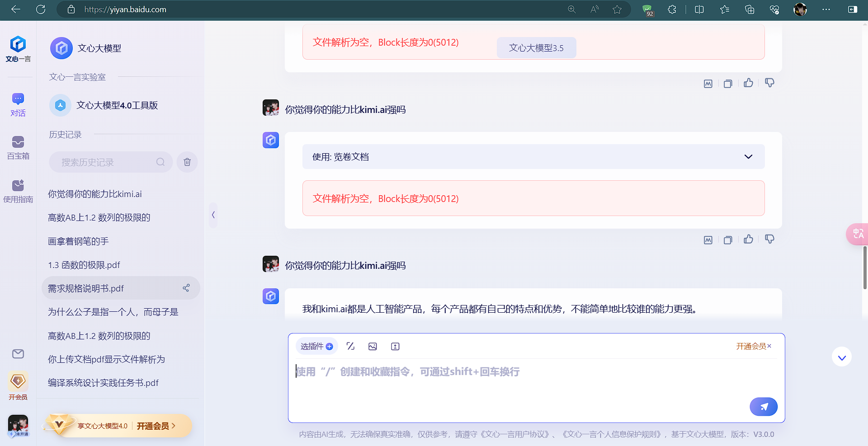
Task: Click the page's vertical scrollbar
Action: tap(865, 268)
